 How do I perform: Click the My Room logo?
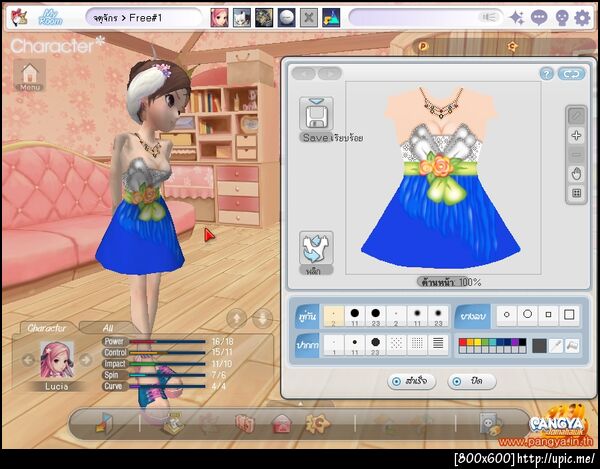[51, 18]
